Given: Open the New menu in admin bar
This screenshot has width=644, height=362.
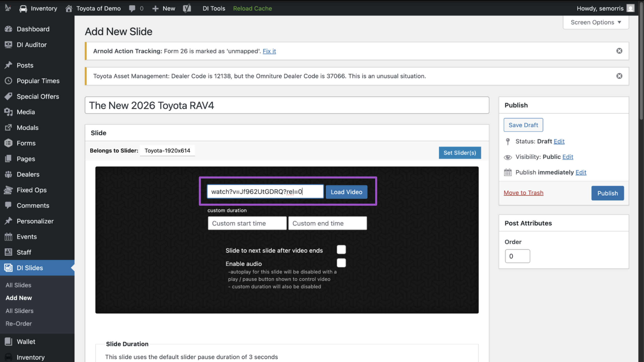Looking at the screenshot, I should (x=164, y=9).
